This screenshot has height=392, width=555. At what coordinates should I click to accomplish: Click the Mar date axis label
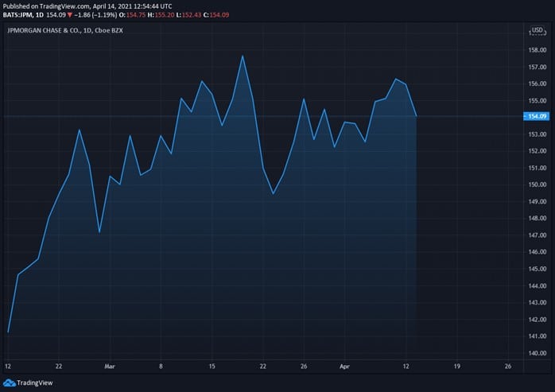110,367
